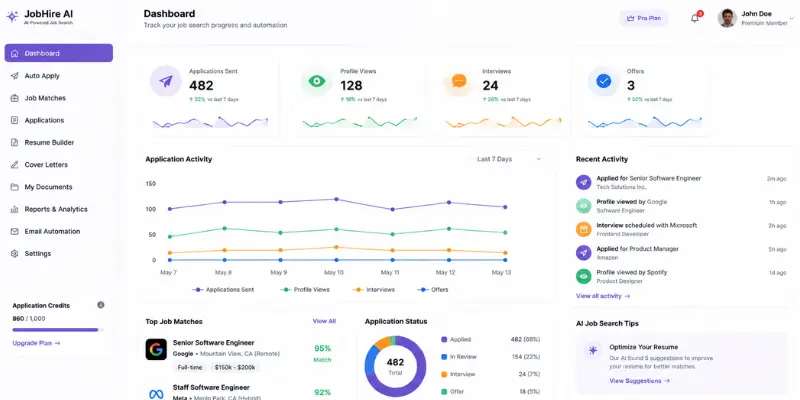Click the Email Automation envelope icon

point(14,231)
